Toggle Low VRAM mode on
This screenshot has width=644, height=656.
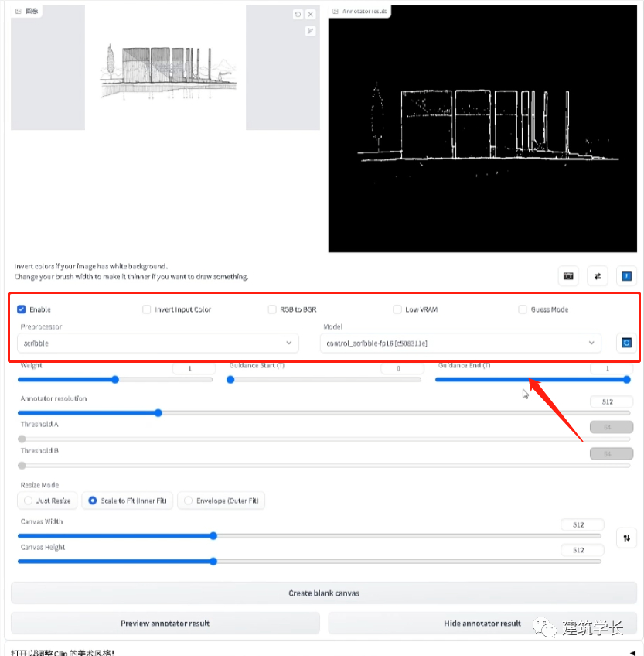click(397, 309)
